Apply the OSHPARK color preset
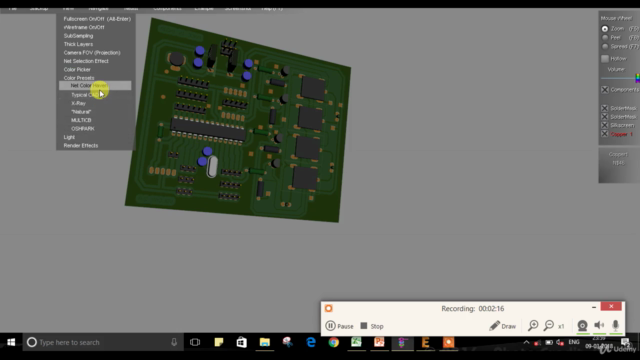 point(82,129)
